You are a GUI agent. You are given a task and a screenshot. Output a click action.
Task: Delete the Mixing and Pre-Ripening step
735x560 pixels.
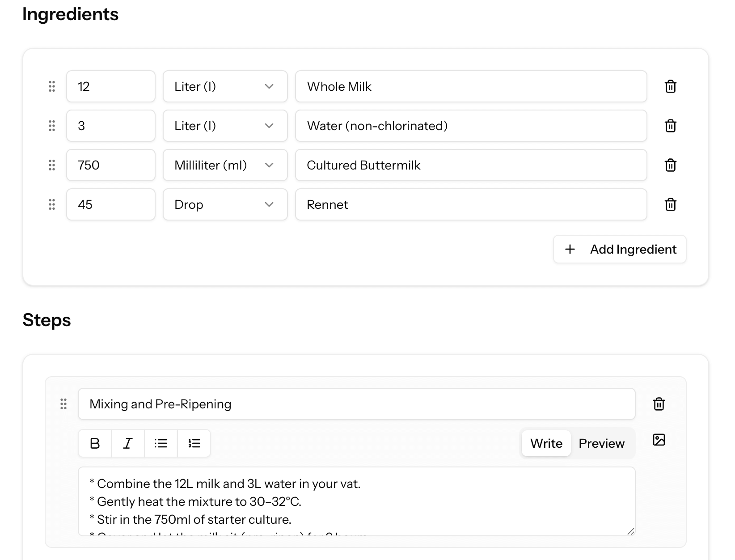pyautogui.click(x=659, y=404)
